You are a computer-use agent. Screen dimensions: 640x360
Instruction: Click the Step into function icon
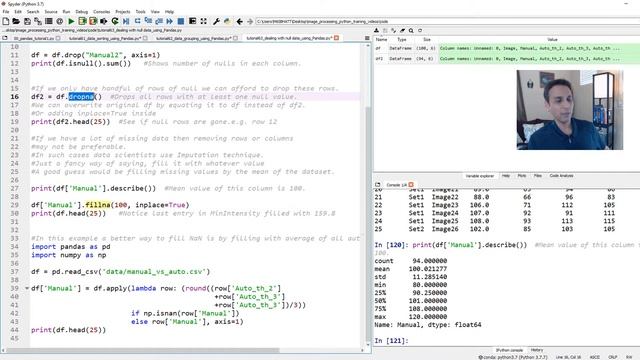click(x=148, y=21)
